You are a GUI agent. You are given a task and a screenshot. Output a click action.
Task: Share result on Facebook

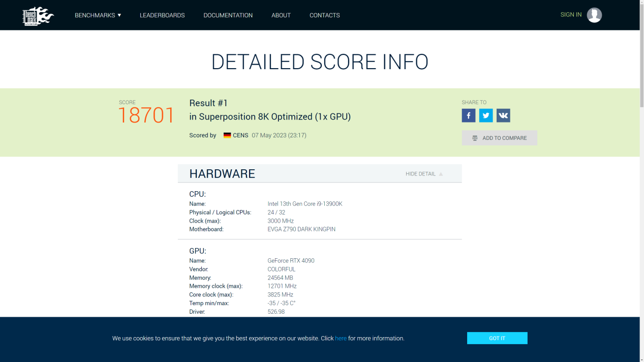(468, 115)
